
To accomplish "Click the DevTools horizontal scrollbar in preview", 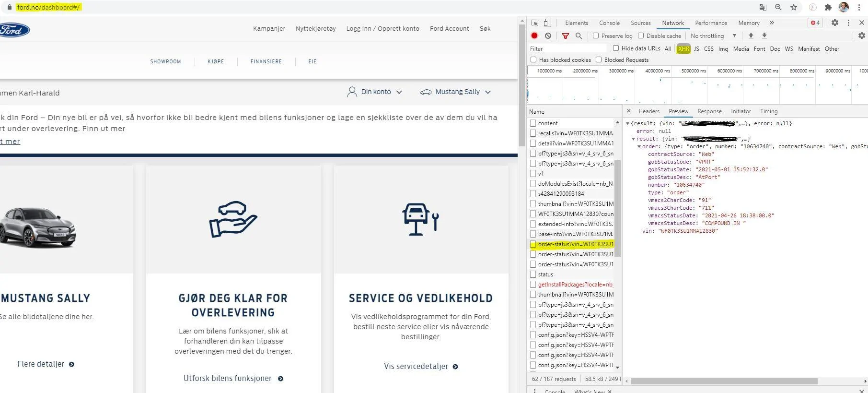I will pyautogui.click(x=724, y=381).
